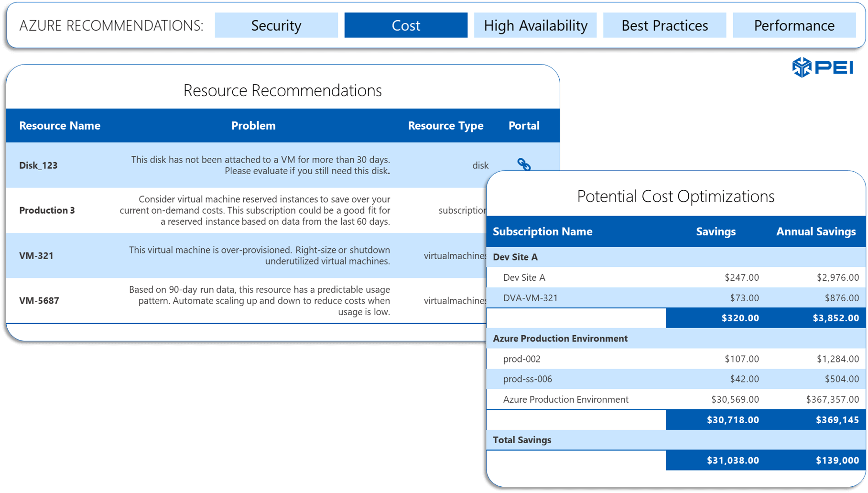Select the Disk_123 resource row name
This screenshot has width=868, height=493.
pos(38,165)
